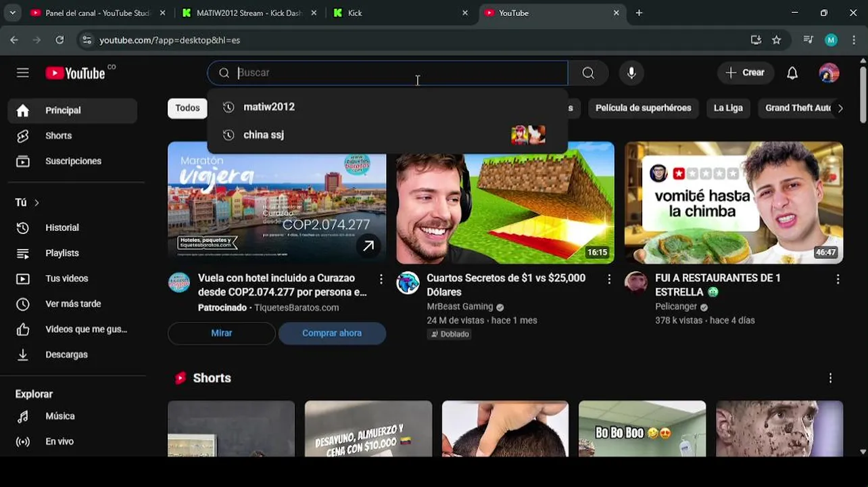The height and width of the screenshot is (487, 868).
Task: Open the Chrome profile M button
Action: click(831, 41)
